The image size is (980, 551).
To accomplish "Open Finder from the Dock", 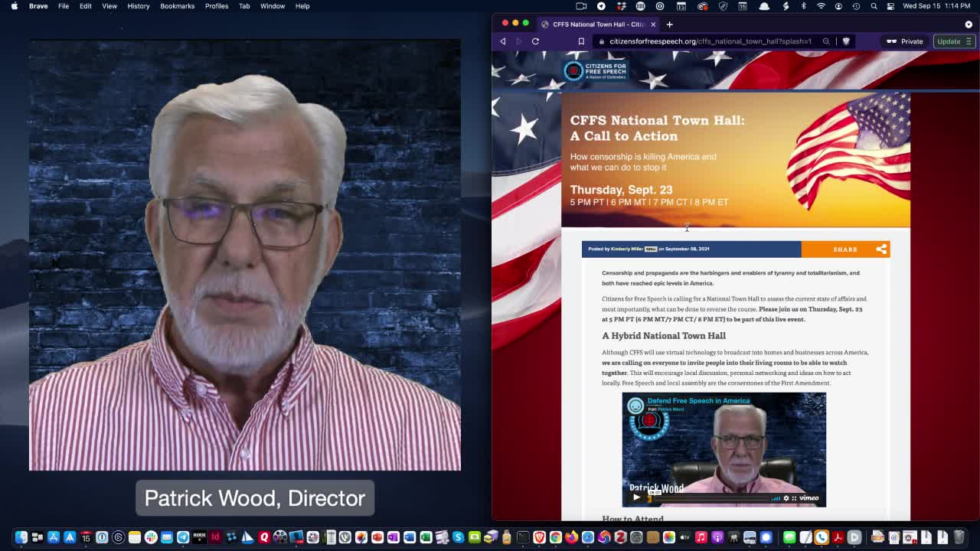I will pyautogui.click(x=21, y=537).
